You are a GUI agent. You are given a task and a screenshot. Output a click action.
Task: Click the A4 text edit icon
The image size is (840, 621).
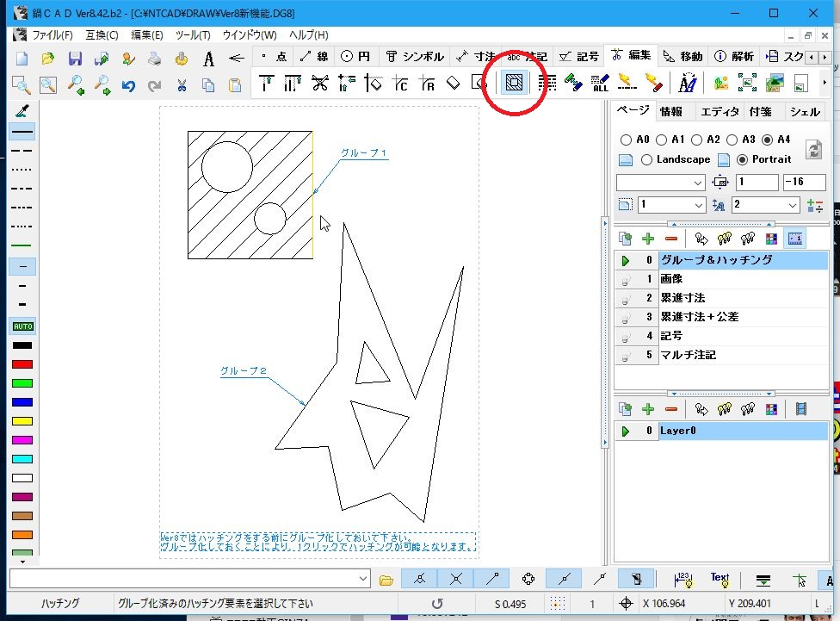688,84
